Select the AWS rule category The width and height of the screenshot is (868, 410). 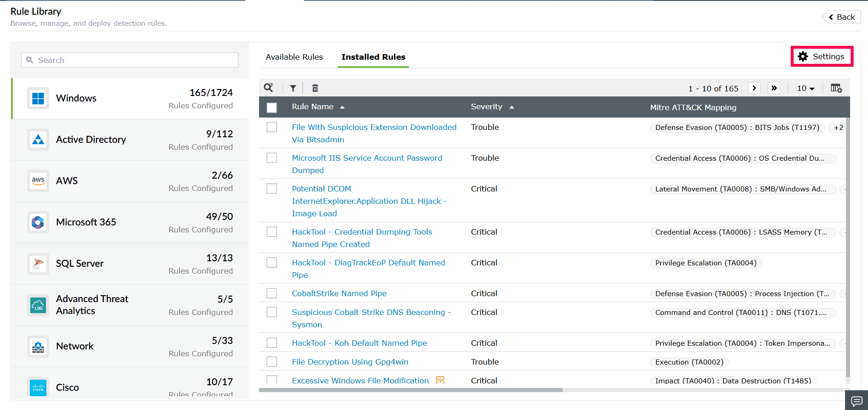coord(130,181)
